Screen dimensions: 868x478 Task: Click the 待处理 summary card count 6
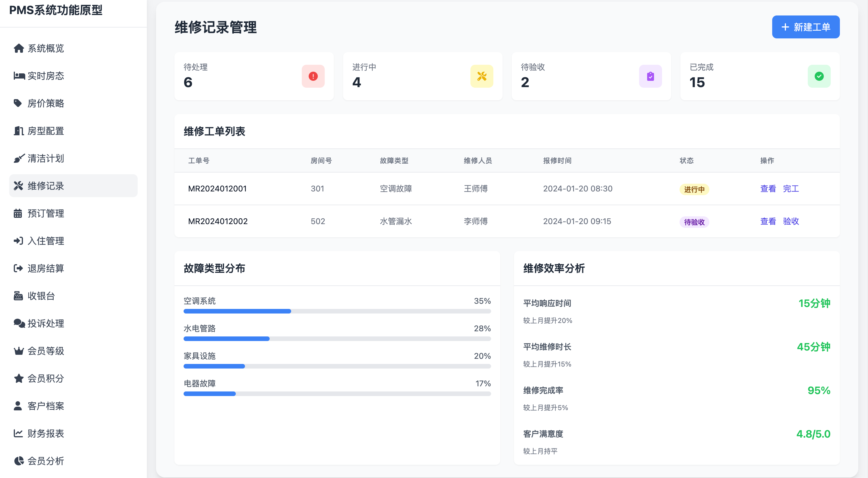click(188, 83)
